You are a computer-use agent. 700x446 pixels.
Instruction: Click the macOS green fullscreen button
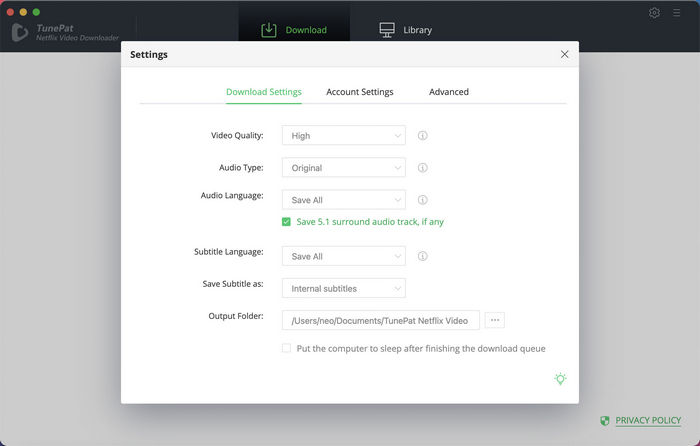click(x=36, y=12)
